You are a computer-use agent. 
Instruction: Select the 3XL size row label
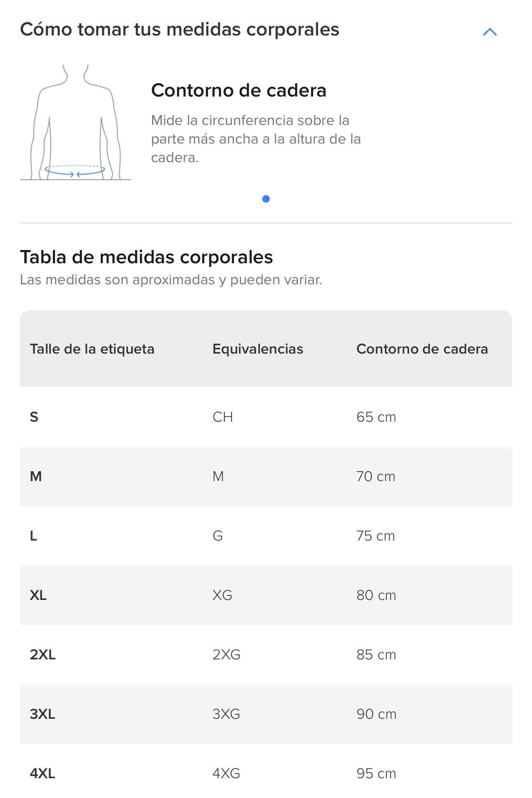pyautogui.click(x=42, y=714)
